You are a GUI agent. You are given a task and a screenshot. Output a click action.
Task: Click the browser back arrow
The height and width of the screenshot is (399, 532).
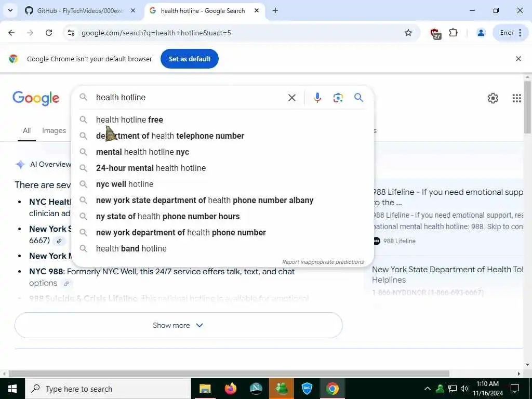coord(11,33)
